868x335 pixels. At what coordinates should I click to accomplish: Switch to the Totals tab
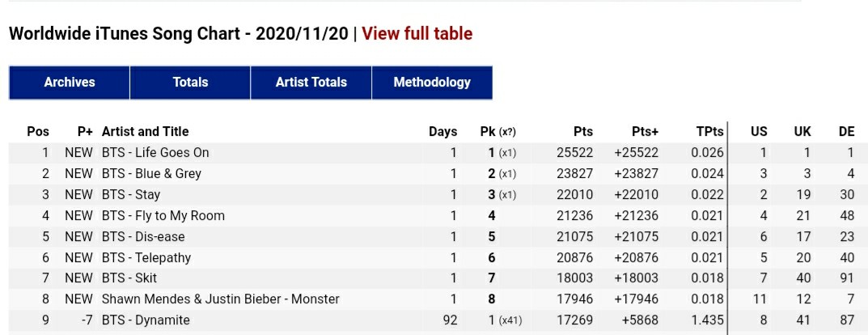[190, 83]
